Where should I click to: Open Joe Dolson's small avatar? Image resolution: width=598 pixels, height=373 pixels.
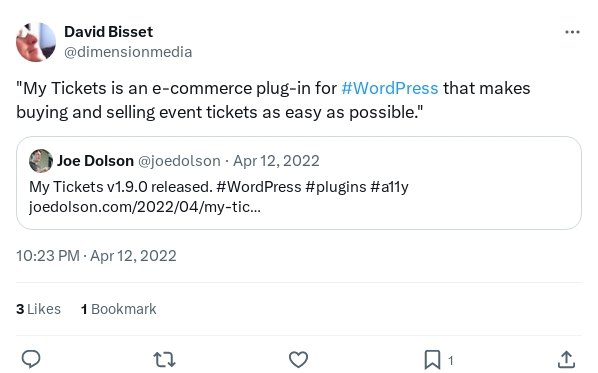[41, 161]
